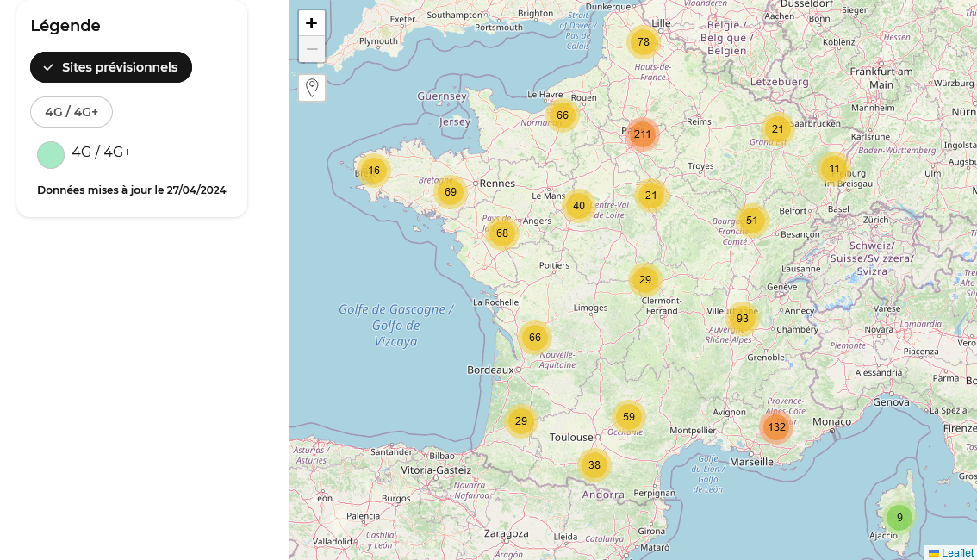977x560 pixels.
Task: Expand the 69 cluster west of Rennes
Action: pos(451,192)
